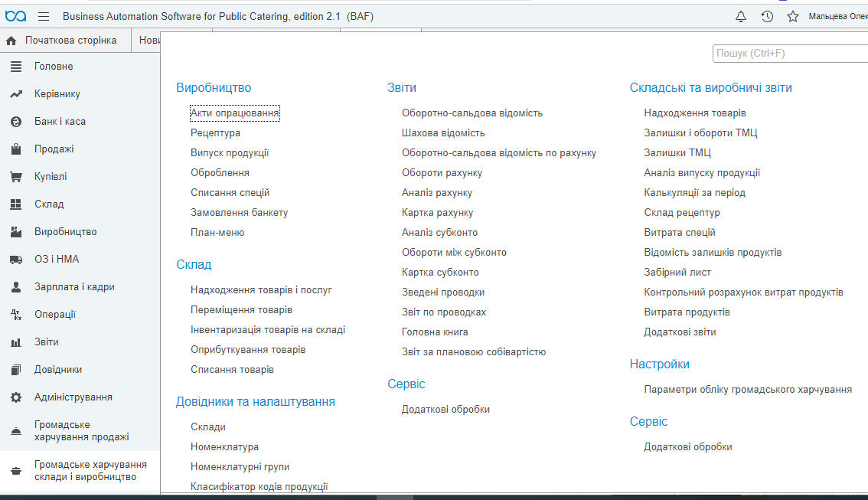Click the Продажі shopping bag icon

pos(16,149)
